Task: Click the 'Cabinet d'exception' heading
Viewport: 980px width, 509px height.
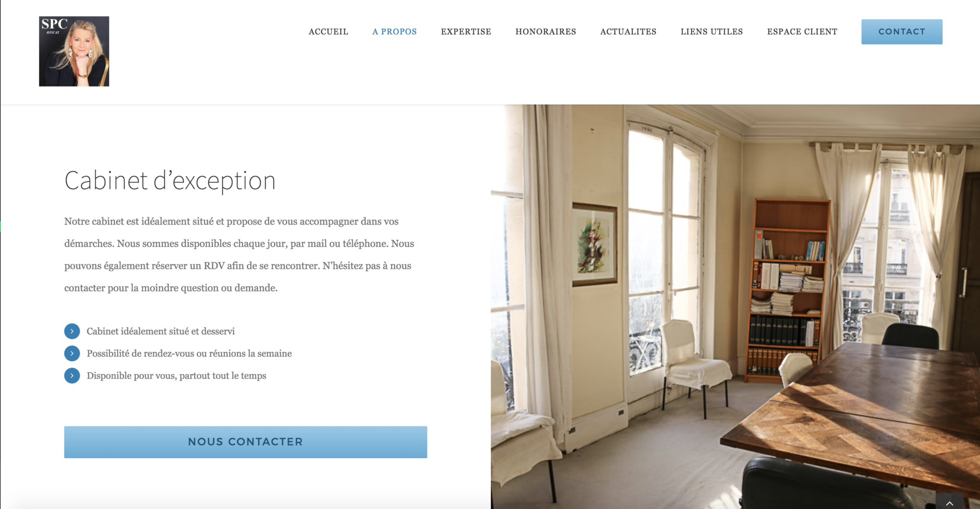Action: (x=170, y=181)
